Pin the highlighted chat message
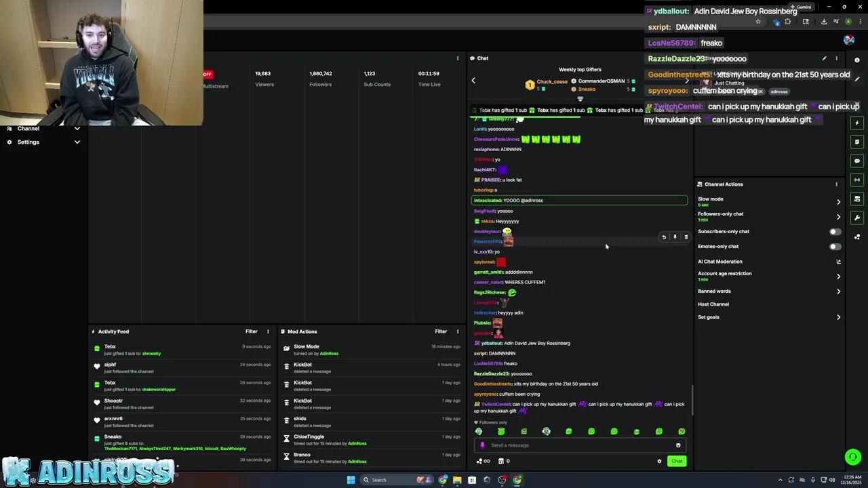 [x=675, y=237]
